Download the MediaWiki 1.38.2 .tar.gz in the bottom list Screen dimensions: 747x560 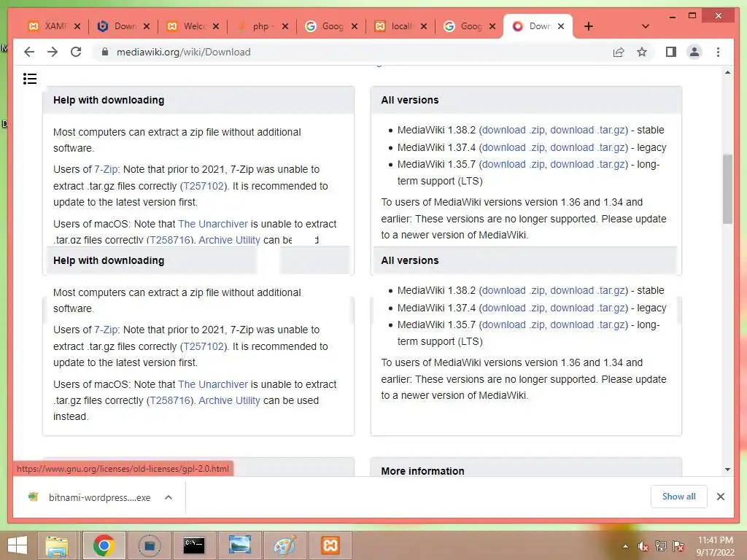587,290
